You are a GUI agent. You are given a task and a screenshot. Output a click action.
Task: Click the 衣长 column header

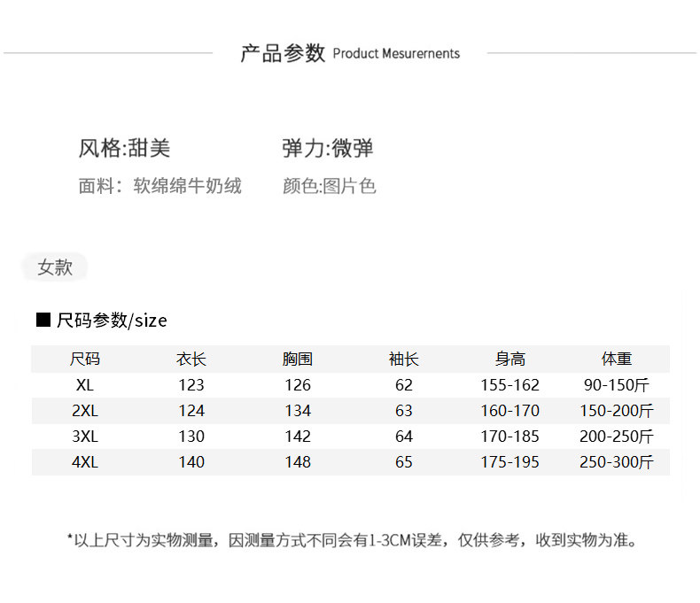tap(191, 359)
